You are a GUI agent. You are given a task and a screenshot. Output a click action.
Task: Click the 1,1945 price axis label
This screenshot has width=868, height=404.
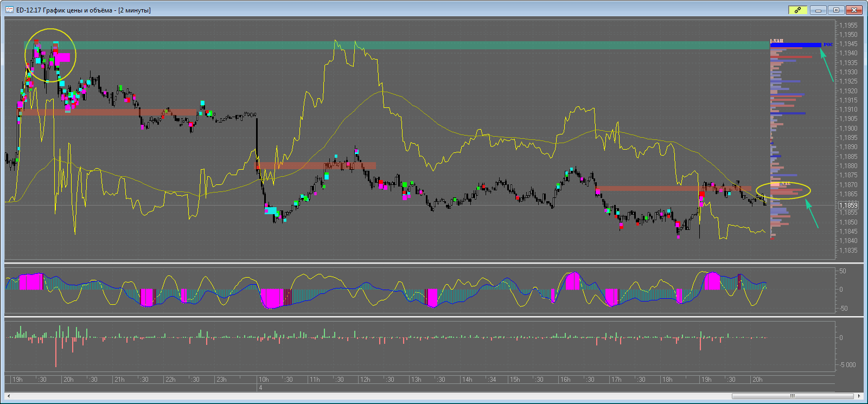tap(848, 44)
